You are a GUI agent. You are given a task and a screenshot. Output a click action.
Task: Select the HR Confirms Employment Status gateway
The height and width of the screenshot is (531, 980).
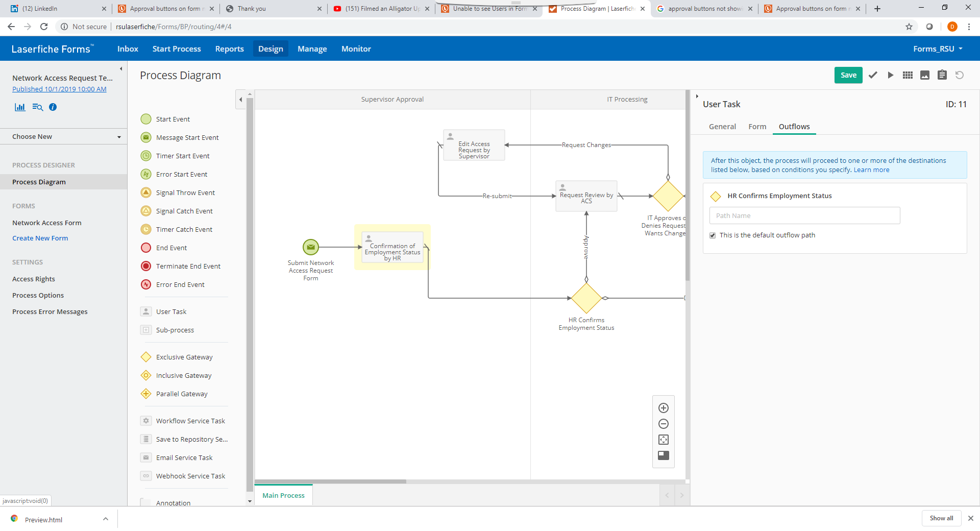click(x=586, y=298)
